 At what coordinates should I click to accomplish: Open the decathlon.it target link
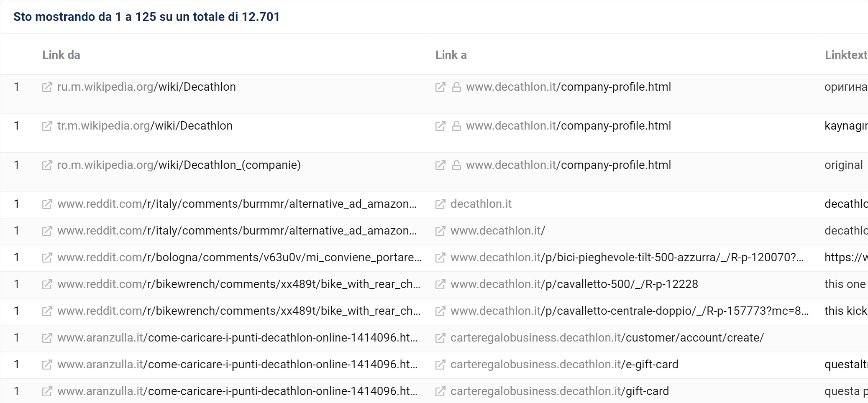tap(481, 204)
